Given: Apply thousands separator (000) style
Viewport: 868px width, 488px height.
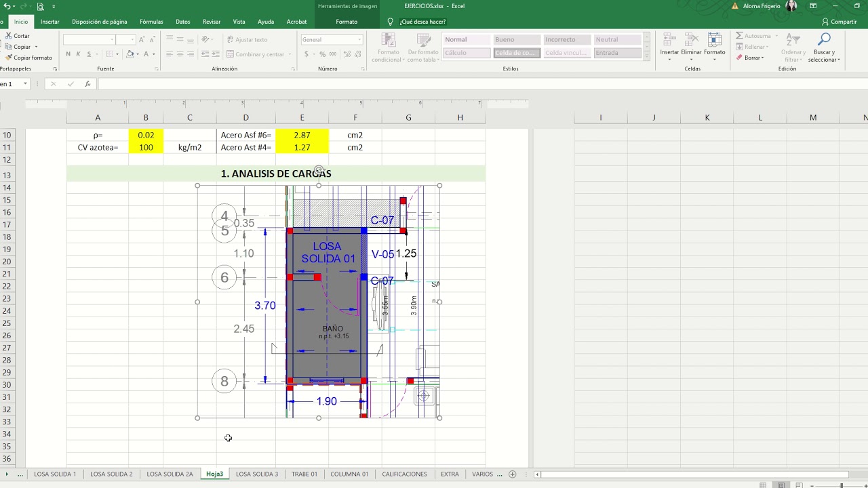Looking at the screenshot, I should pos(332,54).
